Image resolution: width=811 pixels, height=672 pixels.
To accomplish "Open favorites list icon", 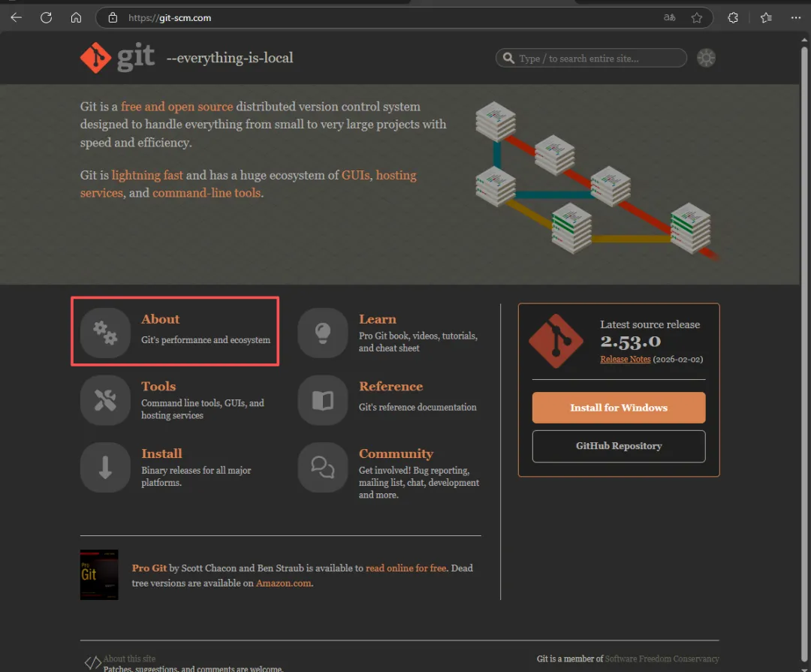I will click(766, 17).
